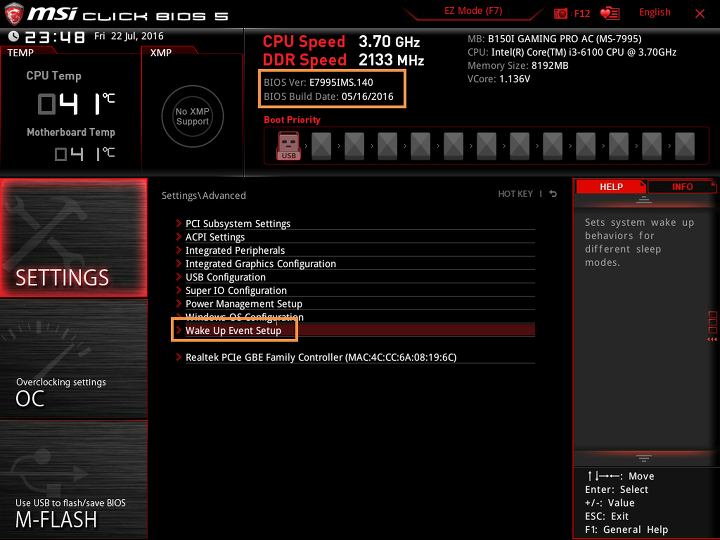Open M-FLASH to flash BIOS

73,479
